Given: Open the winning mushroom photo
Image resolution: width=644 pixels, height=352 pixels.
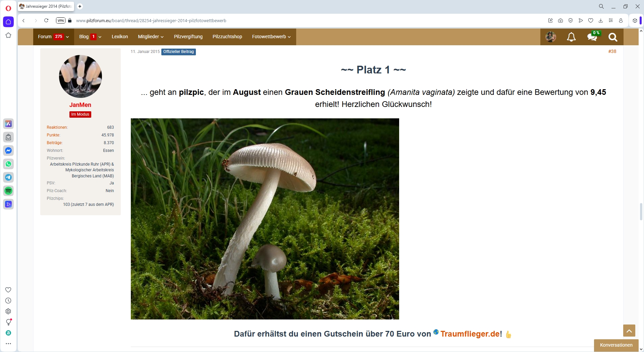Looking at the screenshot, I should click(265, 219).
